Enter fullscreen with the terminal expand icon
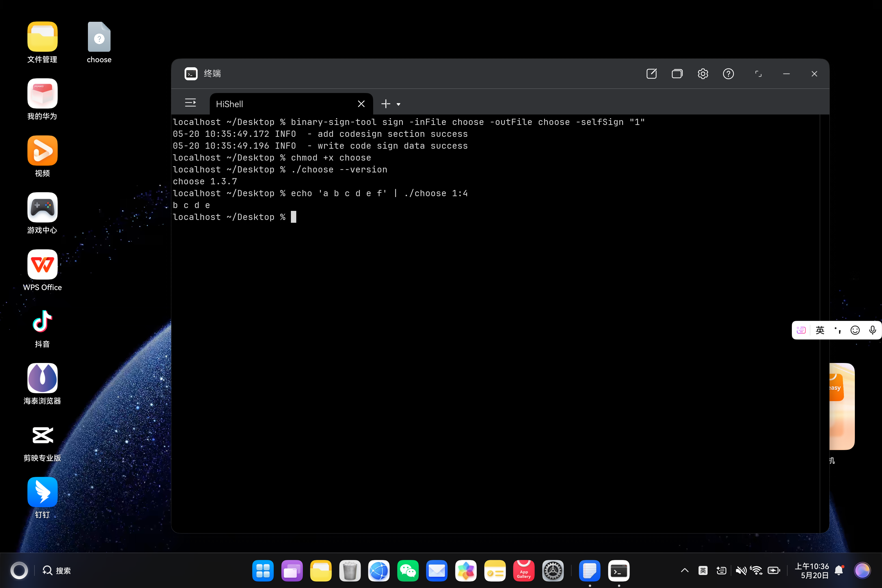 pos(758,73)
